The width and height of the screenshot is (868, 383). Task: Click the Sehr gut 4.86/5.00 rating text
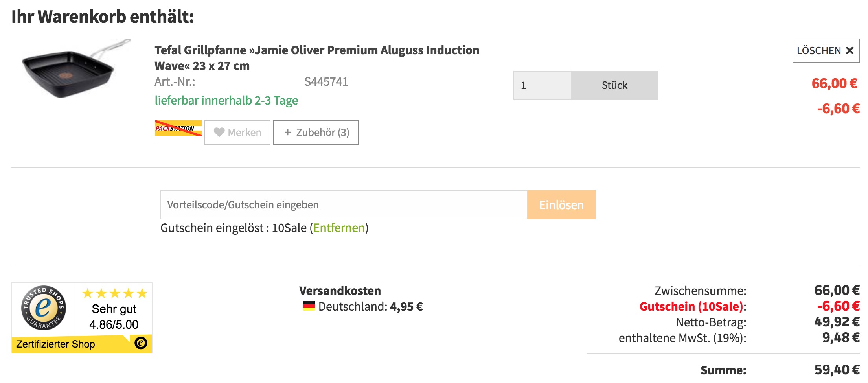[x=114, y=317]
